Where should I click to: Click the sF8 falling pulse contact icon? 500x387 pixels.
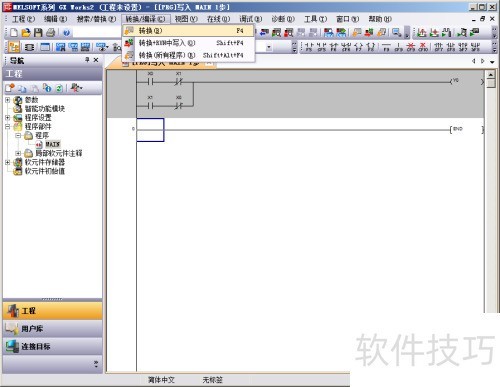click(451, 47)
